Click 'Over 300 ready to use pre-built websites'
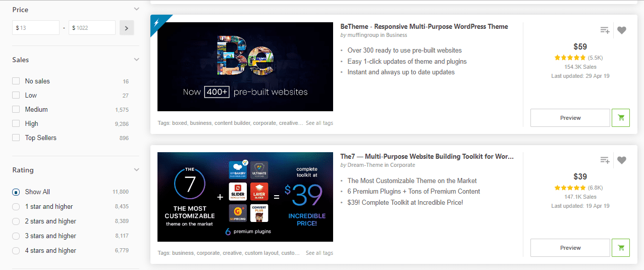Screen dimensions: 644x270 (405, 51)
